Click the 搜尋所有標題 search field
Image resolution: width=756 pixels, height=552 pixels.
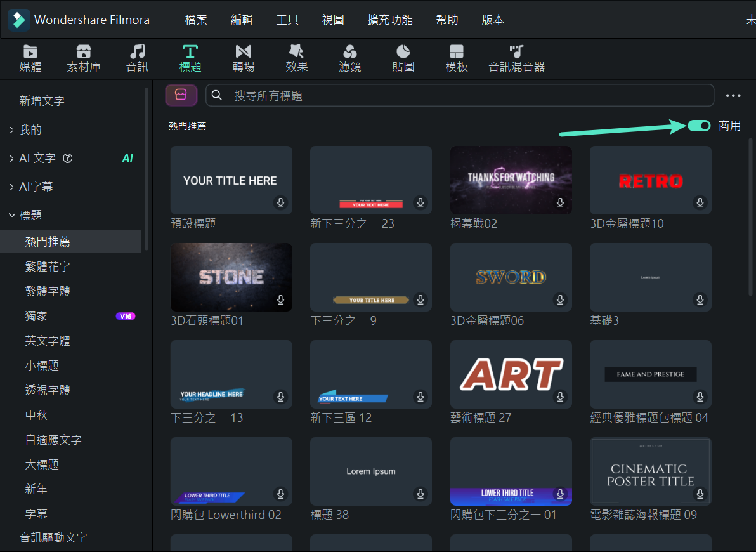tap(459, 95)
